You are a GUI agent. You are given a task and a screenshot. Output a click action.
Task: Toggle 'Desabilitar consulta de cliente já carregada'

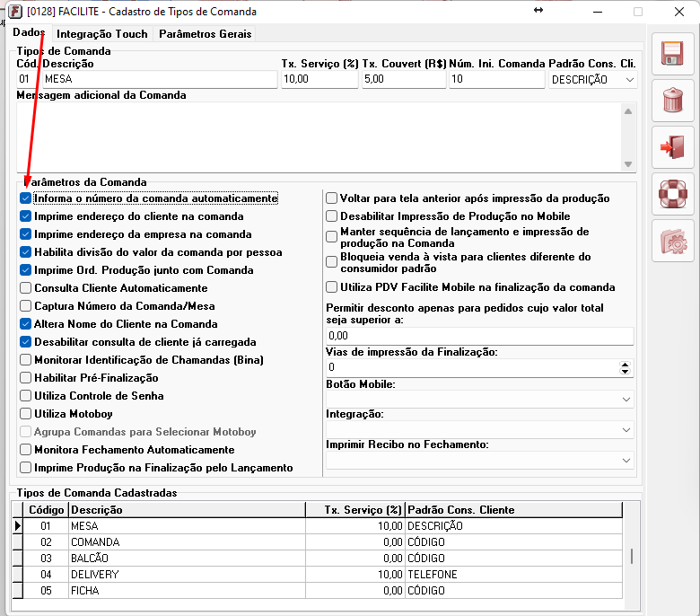25,342
